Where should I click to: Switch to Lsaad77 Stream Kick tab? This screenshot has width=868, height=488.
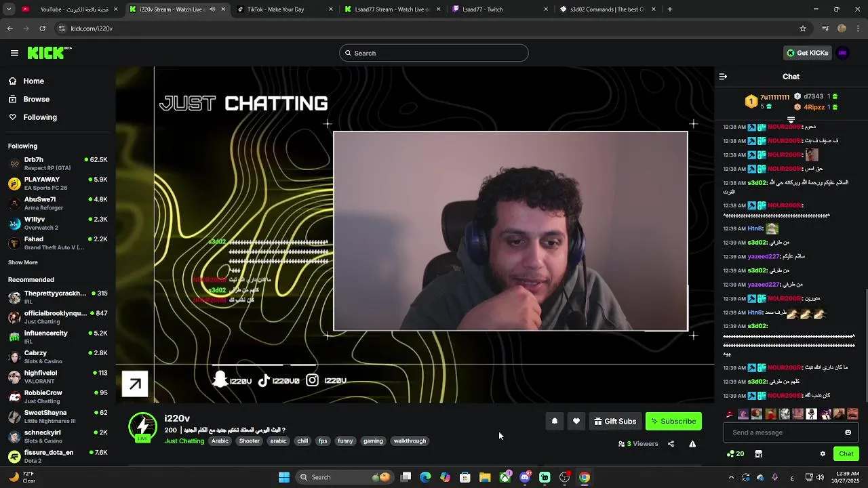[393, 9]
